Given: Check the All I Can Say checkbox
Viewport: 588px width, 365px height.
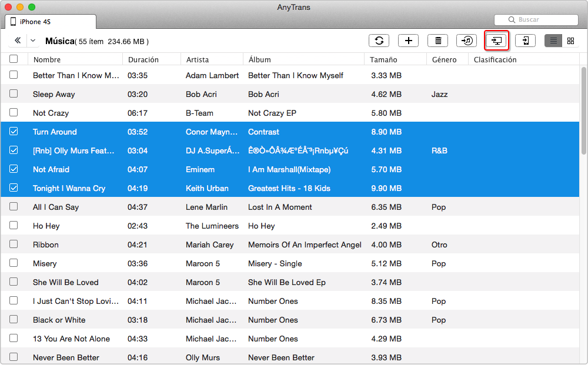Looking at the screenshot, I should point(14,206).
